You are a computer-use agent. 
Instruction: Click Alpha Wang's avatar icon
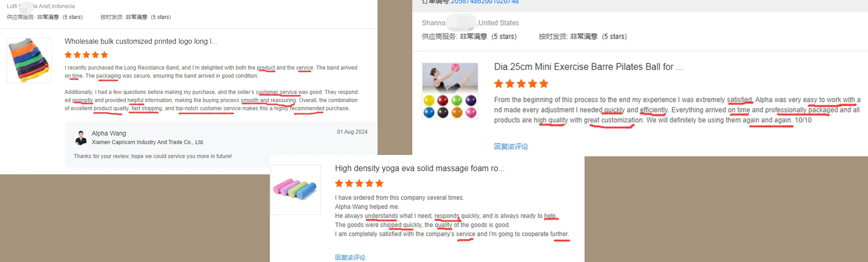[x=81, y=138]
